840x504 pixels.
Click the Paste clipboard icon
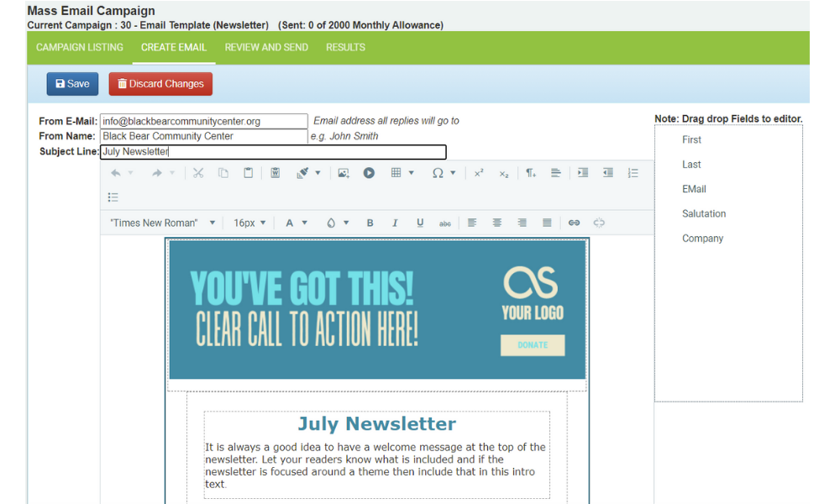click(249, 173)
